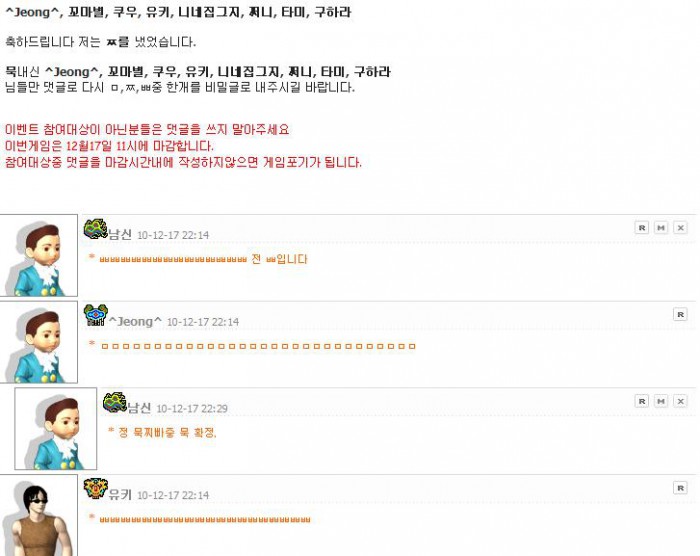Open 남신 username on the 22:29 reply
Image resolution: width=700 pixels, height=556 pixels.
[x=139, y=408]
